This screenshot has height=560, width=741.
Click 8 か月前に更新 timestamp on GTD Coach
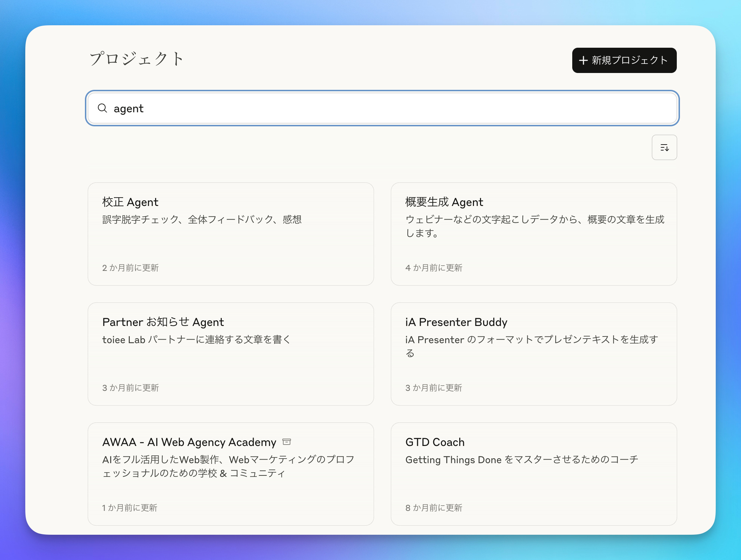tap(434, 508)
